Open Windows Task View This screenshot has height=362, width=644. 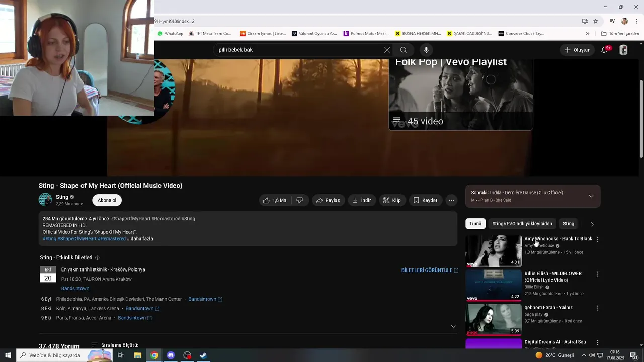click(121, 355)
